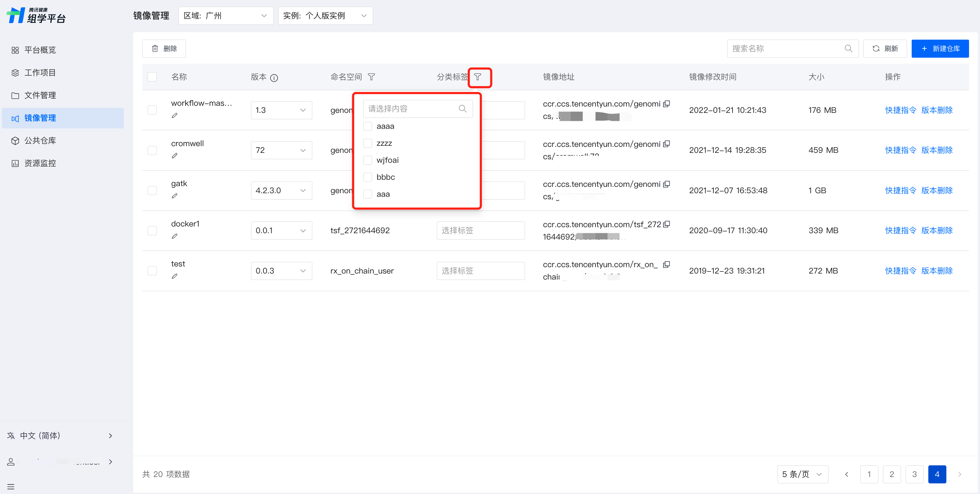Open the 区域: 广州 region dropdown
Image resolution: width=980 pixels, height=494 pixels.
[x=226, y=16]
